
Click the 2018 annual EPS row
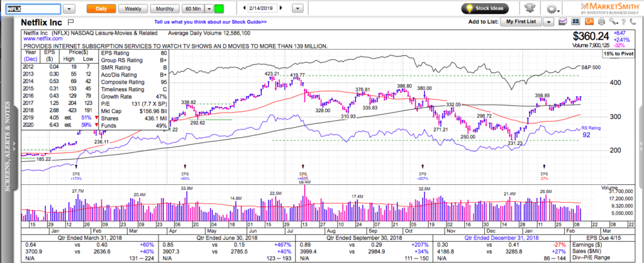pyautogui.click(x=60, y=111)
